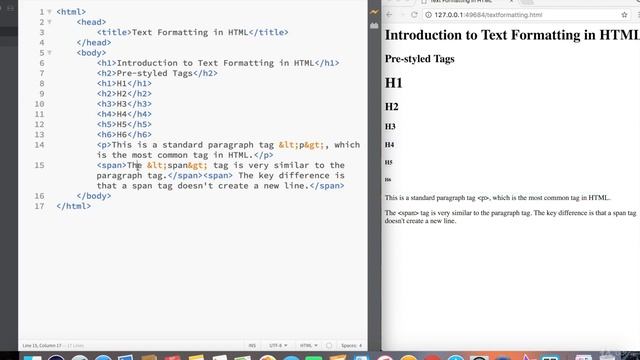Click the H3 heading in the browser preview

(x=390, y=127)
